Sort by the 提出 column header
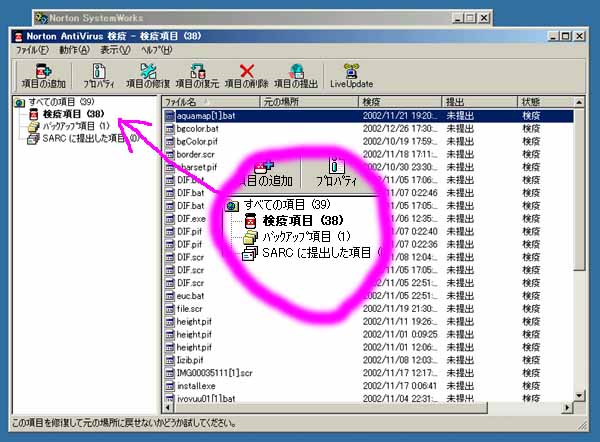Viewport: 600px width, 442px height. pos(479,102)
